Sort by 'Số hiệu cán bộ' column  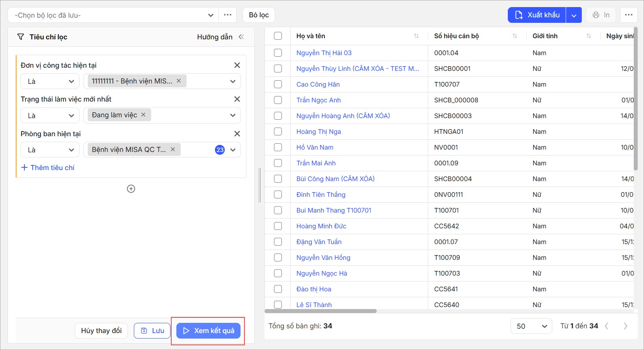coord(514,36)
